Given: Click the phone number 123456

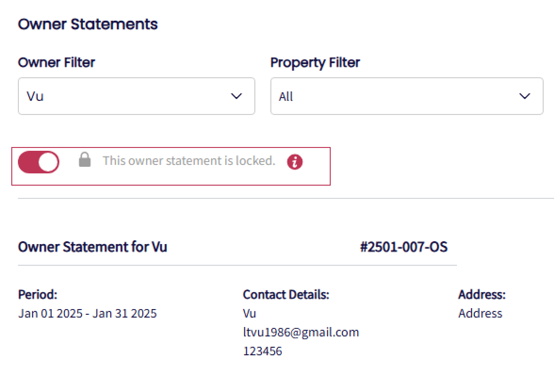Looking at the screenshot, I should [262, 351].
